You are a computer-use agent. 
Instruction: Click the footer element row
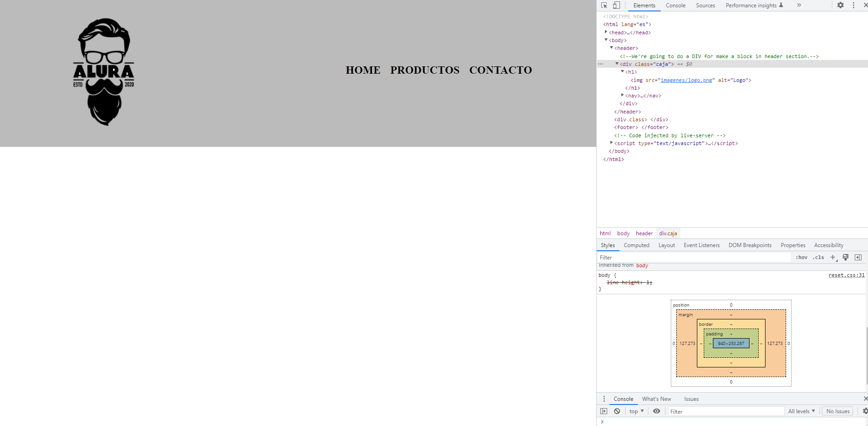coord(732,127)
